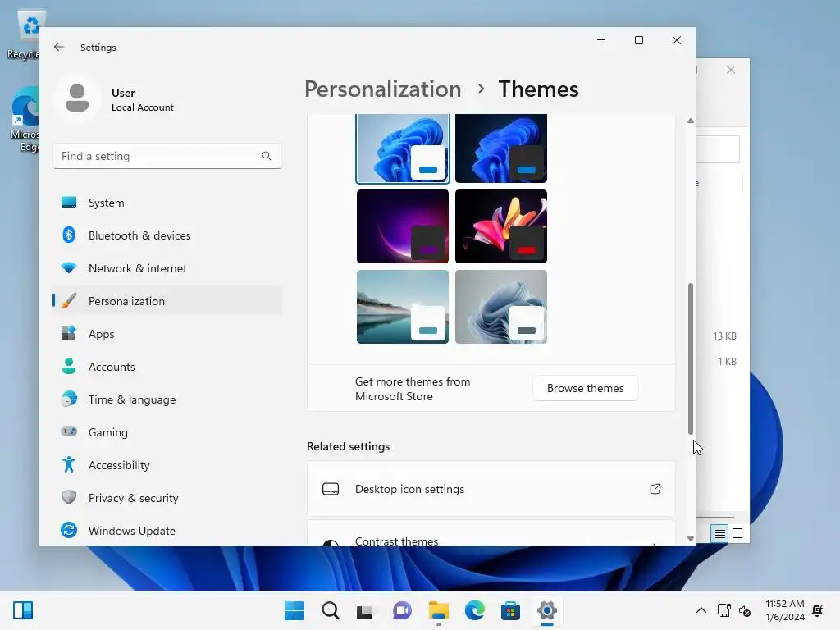Click the user profile avatar icon
Screen dimensions: 840x630
(x=77, y=98)
